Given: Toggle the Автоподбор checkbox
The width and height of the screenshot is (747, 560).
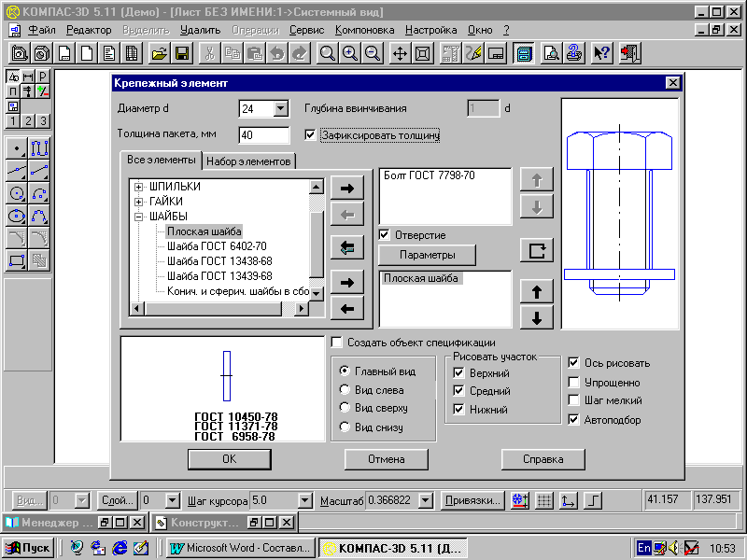Looking at the screenshot, I should 574,419.
